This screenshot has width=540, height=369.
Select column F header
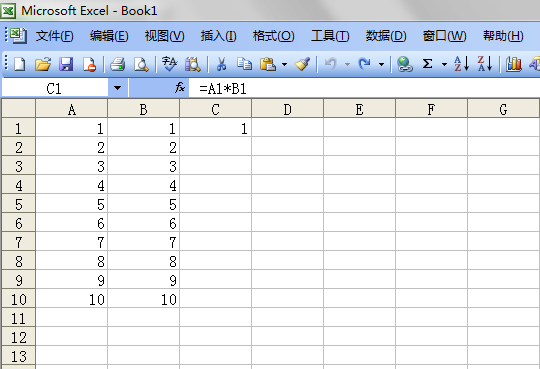(432, 109)
